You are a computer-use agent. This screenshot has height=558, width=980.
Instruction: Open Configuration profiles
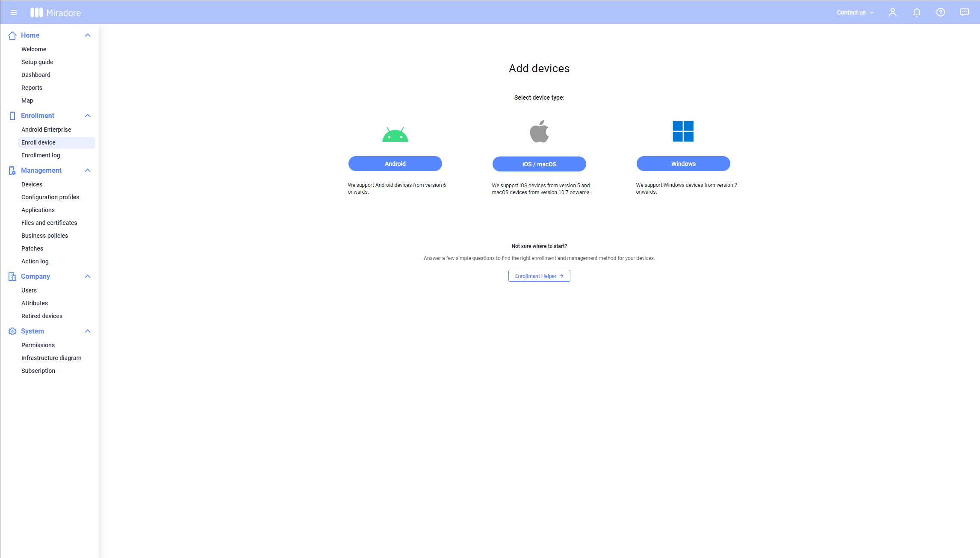[x=50, y=197]
